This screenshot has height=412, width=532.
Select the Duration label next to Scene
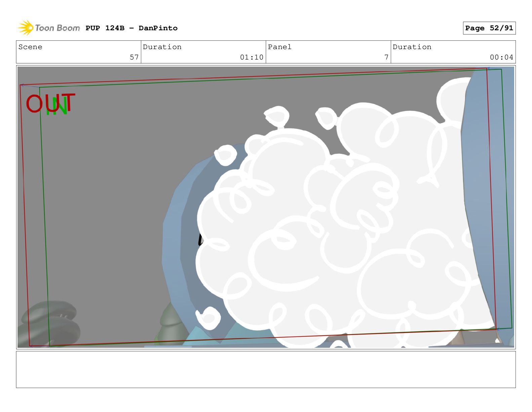[162, 47]
